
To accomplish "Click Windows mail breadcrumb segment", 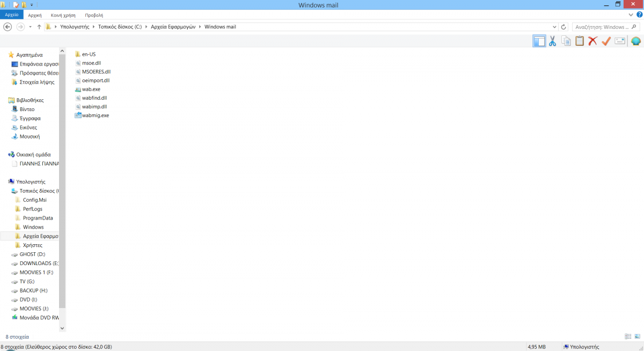I will click(x=220, y=27).
